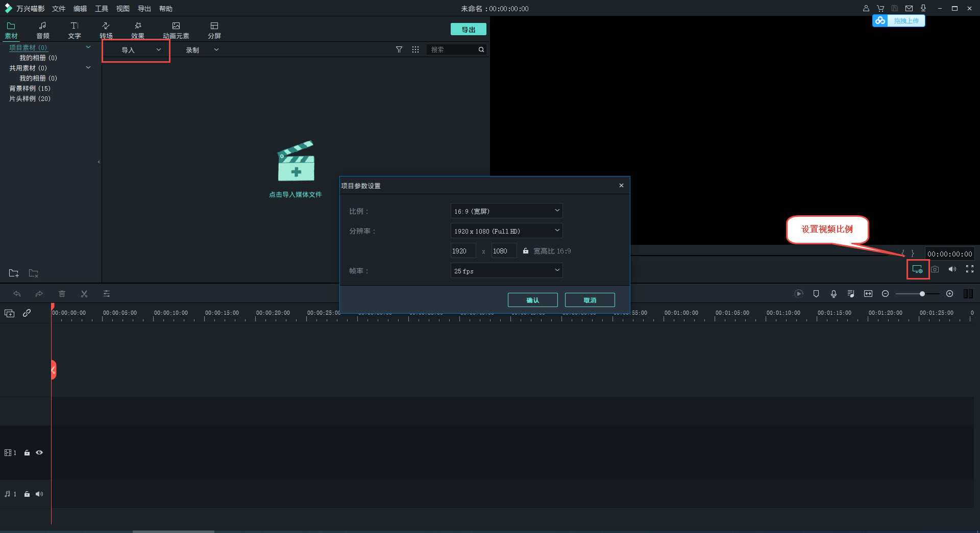Open the 比例 aspect ratio dropdown
The width and height of the screenshot is (980, 533).
pos(506,211)
